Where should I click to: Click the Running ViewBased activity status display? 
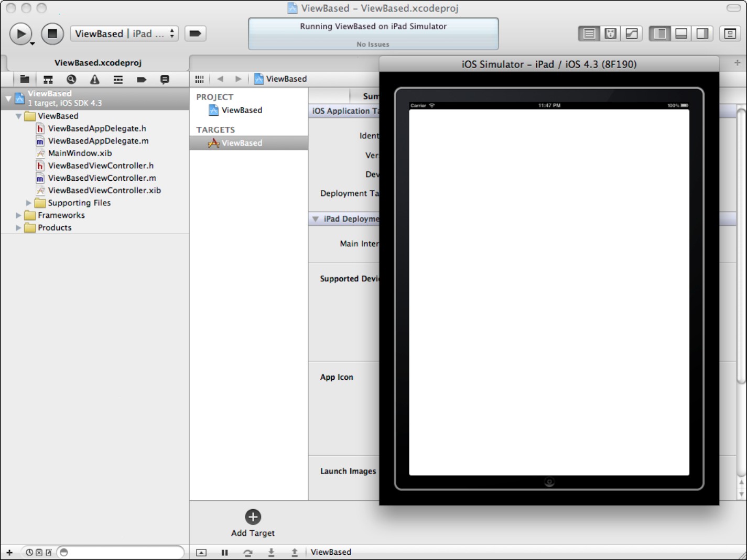pyautogui.click(x=373, y=34)
